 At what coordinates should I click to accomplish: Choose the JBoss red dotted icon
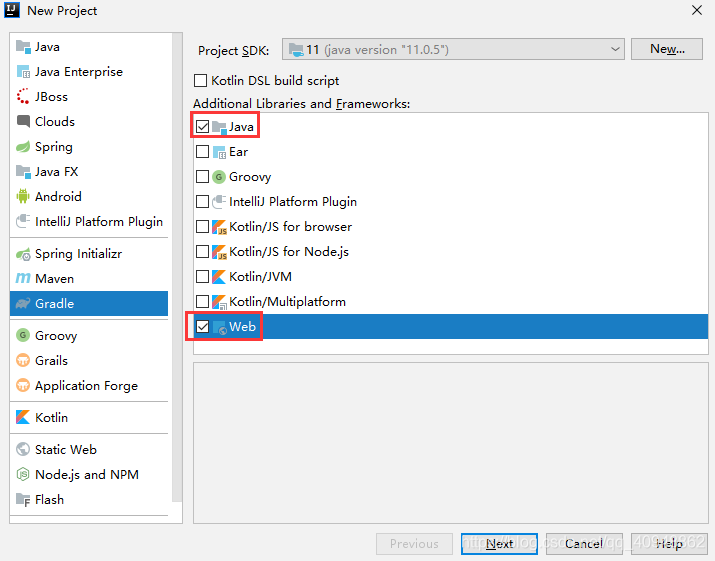coord(23,97)
